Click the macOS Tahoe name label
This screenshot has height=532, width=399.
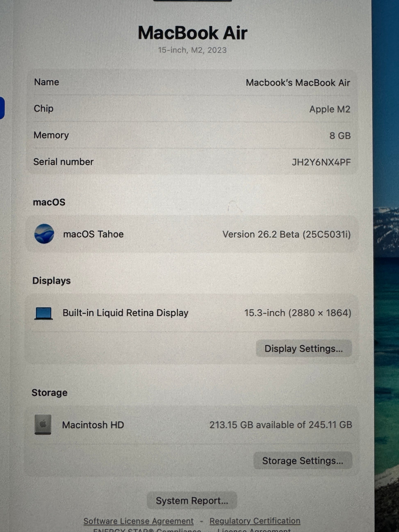93,234
